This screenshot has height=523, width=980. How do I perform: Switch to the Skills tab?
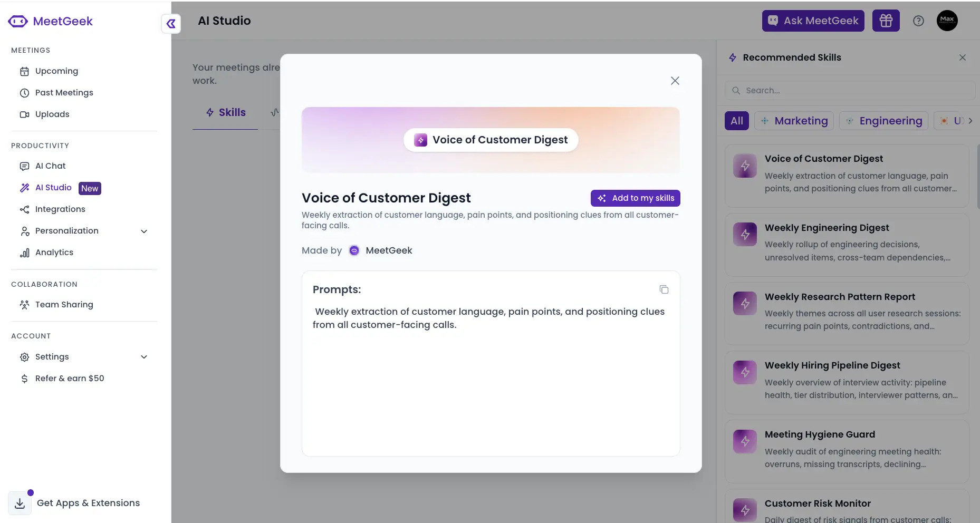click(226, 112)
